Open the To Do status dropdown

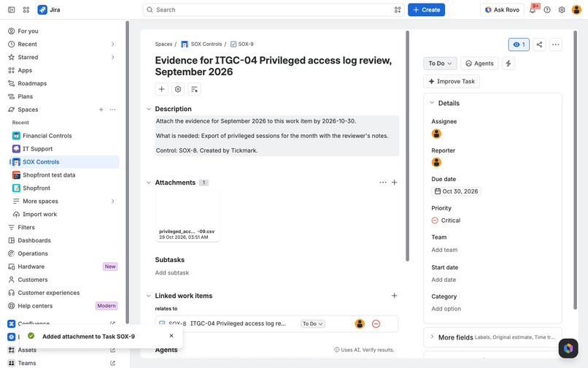coord(440,64)
